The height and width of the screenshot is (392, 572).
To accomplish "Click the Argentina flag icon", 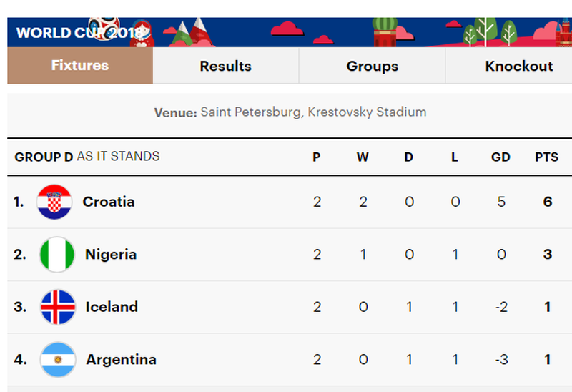I will (58, 360).
